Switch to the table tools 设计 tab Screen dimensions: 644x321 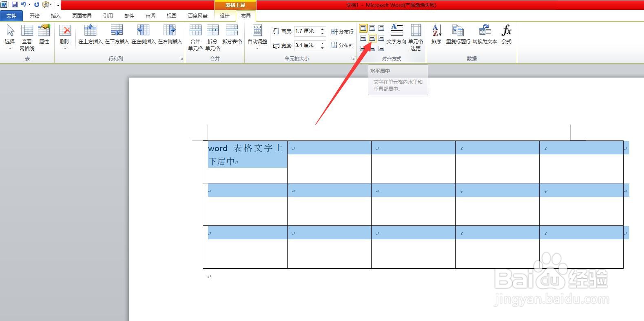(x=225, y=16)
